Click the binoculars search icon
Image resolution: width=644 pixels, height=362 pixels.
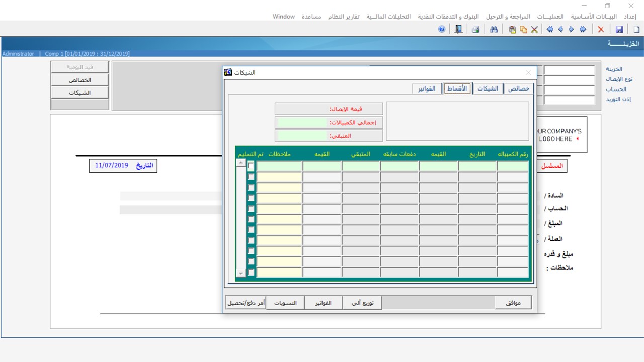(494, 29)
